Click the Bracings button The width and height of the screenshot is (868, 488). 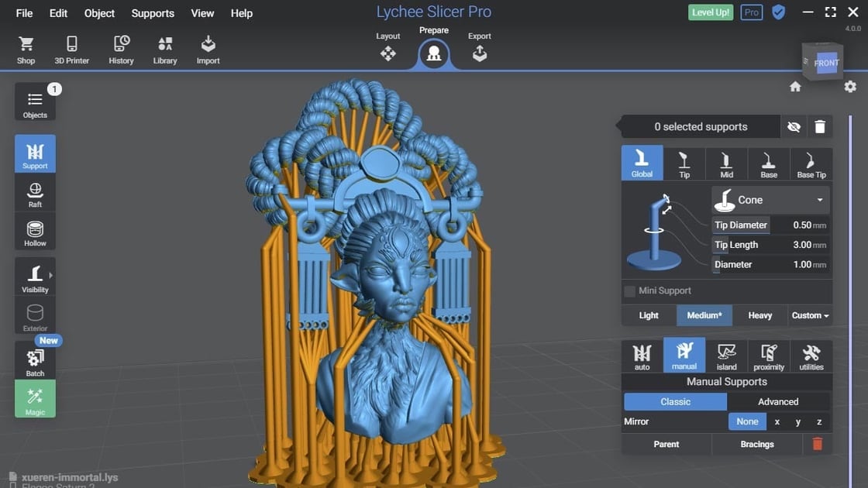[756, 445]
